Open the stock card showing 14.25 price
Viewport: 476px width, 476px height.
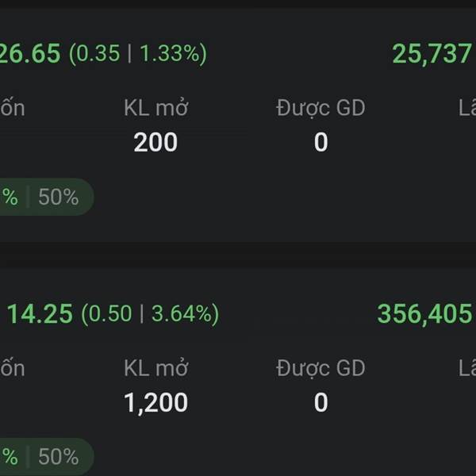238,372
